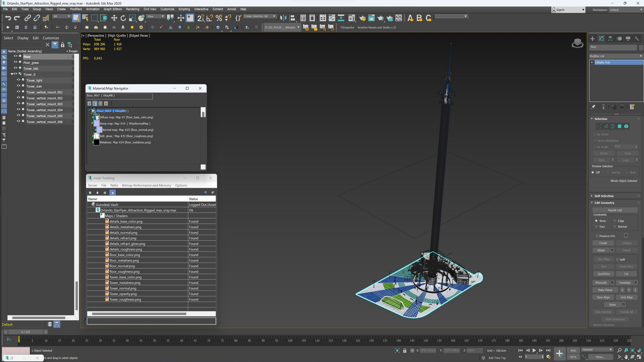Viewport: 644px width, 362px height.
Task: Click the QuickSlice button
Action: click(x=603, y=274)
